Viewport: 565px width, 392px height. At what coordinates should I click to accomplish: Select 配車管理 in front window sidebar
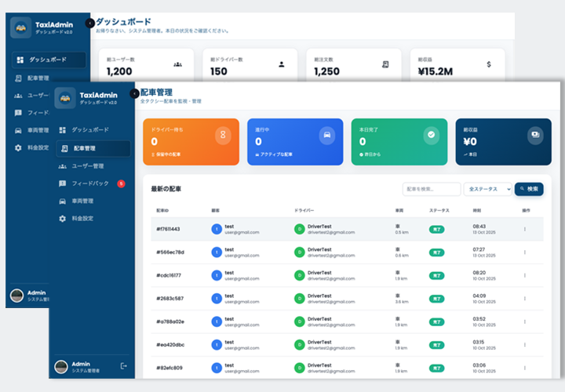tap(93, 148)
